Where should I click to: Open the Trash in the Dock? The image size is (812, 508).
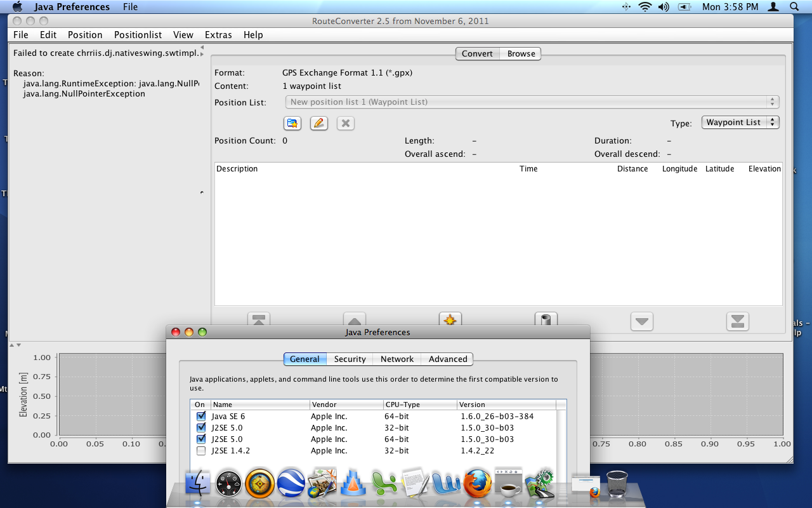click(x=617, y=484)
